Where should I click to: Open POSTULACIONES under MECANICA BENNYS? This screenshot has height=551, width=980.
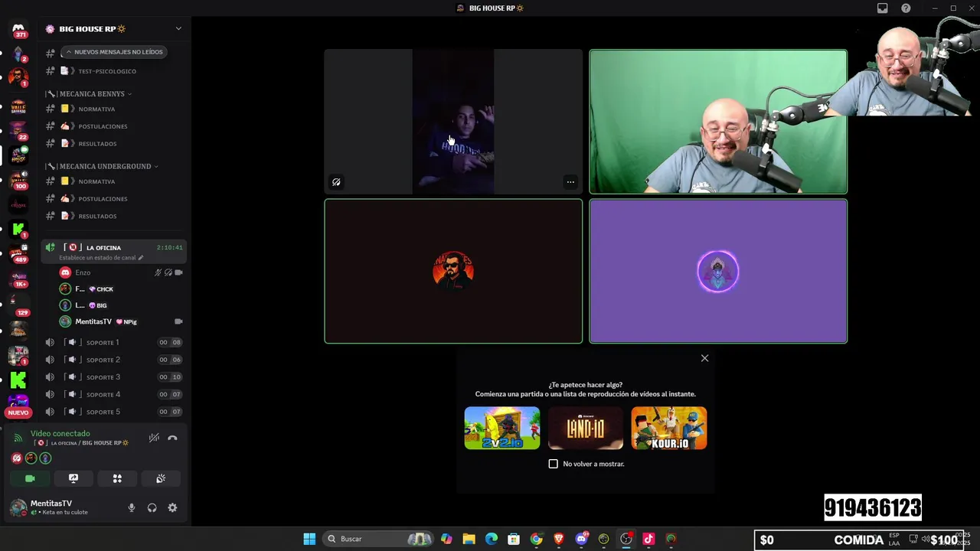(x=103, y=126)
